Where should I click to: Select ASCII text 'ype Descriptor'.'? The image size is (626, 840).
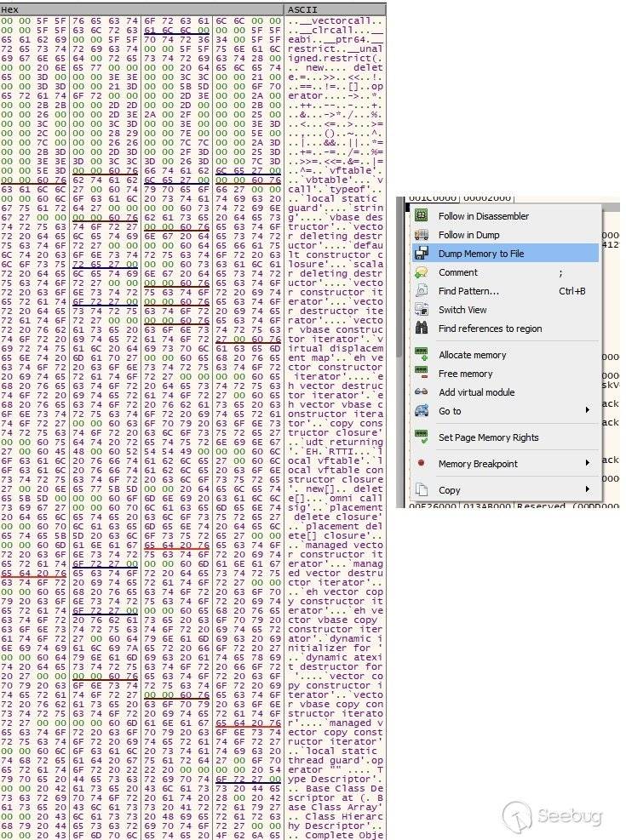(336, 780)
